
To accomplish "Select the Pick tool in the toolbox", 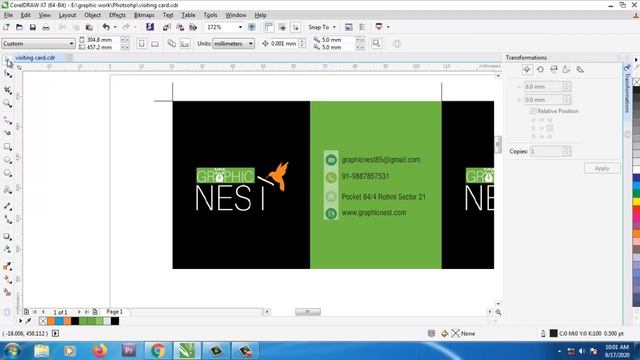I will 7,61.
